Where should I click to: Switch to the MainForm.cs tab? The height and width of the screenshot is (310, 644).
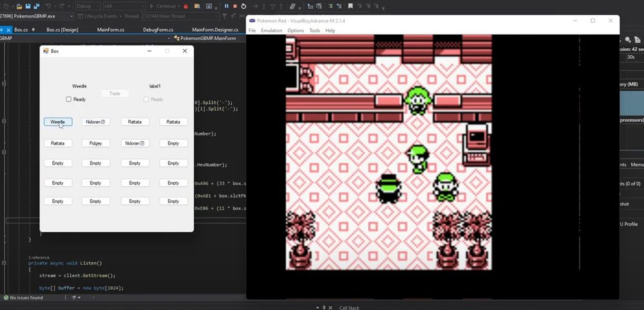point(111,30)
